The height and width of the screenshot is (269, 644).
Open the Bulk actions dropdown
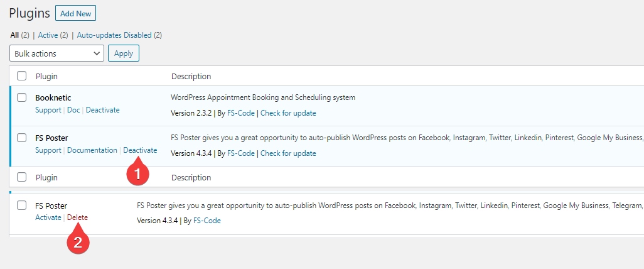[56, 53]
